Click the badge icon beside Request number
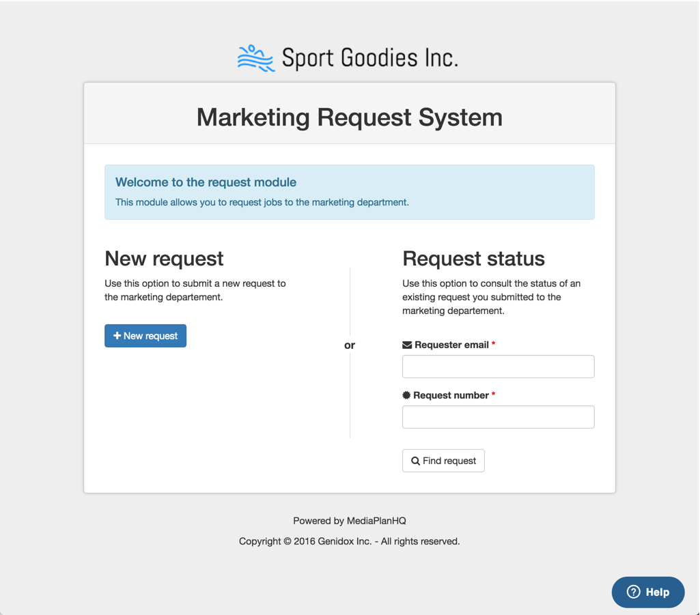Viewport: 700px width, 615px height. (406, 395)
